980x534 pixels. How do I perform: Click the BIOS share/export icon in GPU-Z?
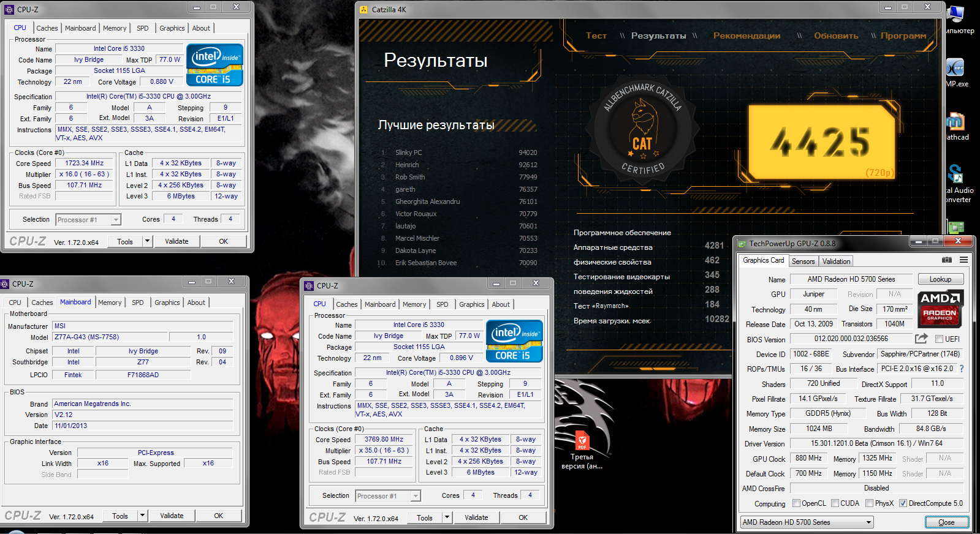click(x=921, y=339)
